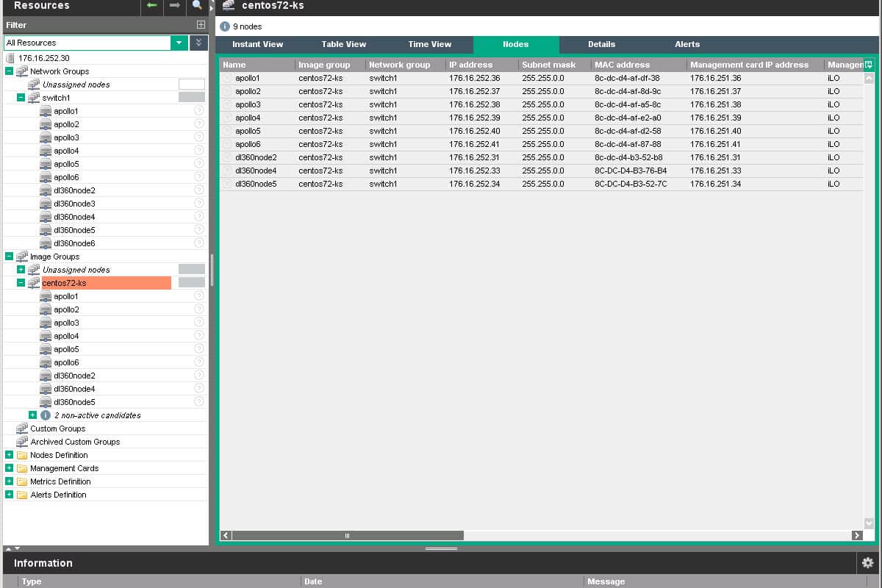This screenshot has height=588, width=882.
Task: Expand Nodes Definition
Action: tap(9, 455)
